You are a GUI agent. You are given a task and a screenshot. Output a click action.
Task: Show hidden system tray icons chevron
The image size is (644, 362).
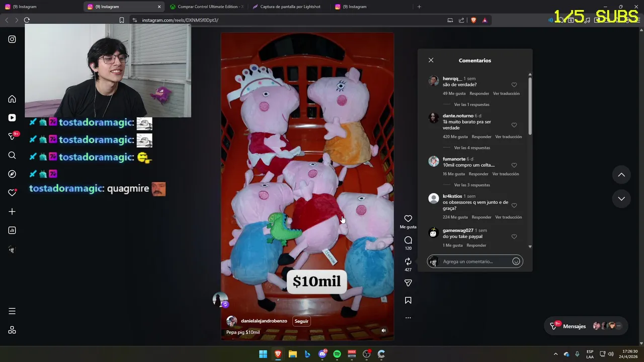[x=555, y=354]
